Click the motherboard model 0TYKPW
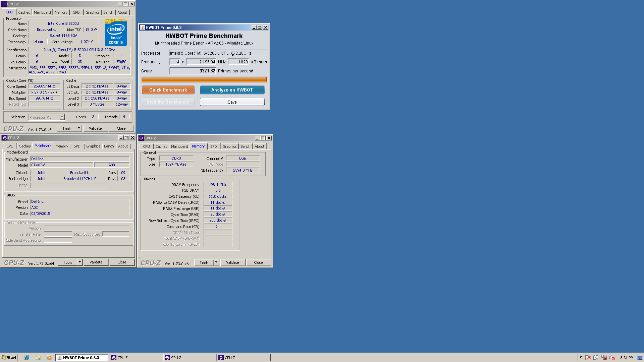Image resolution: width=644 pixels, height=362 pixels. point(61,165)
